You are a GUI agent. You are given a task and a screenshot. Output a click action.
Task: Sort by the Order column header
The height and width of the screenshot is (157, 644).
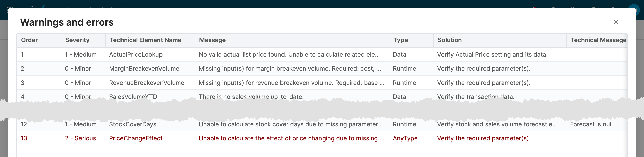(29, 40)
